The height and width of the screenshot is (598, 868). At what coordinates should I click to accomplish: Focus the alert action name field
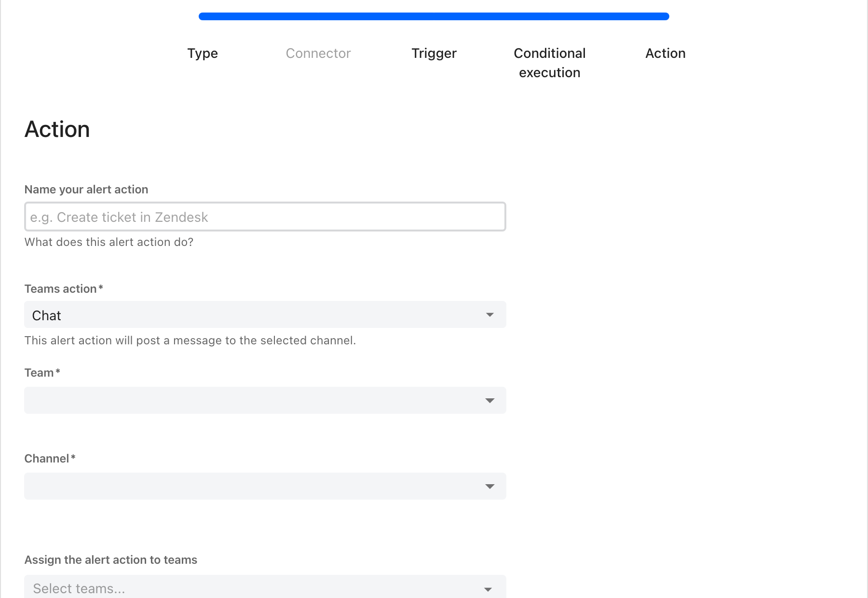pos(265,217)
